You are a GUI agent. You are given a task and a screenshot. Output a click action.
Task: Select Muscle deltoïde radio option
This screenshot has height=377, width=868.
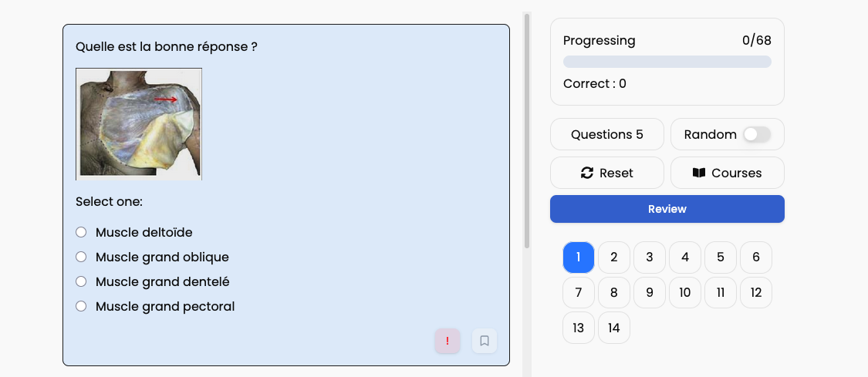click(81, 232)
